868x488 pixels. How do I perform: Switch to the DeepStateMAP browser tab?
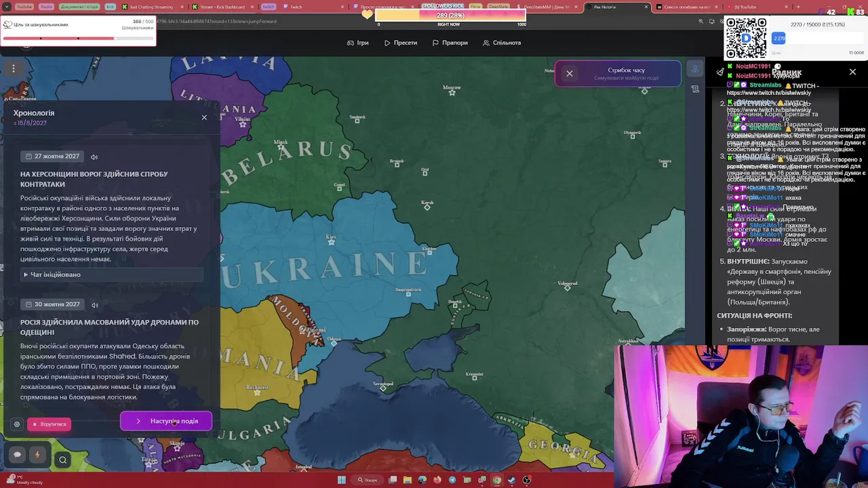point(546,7)
